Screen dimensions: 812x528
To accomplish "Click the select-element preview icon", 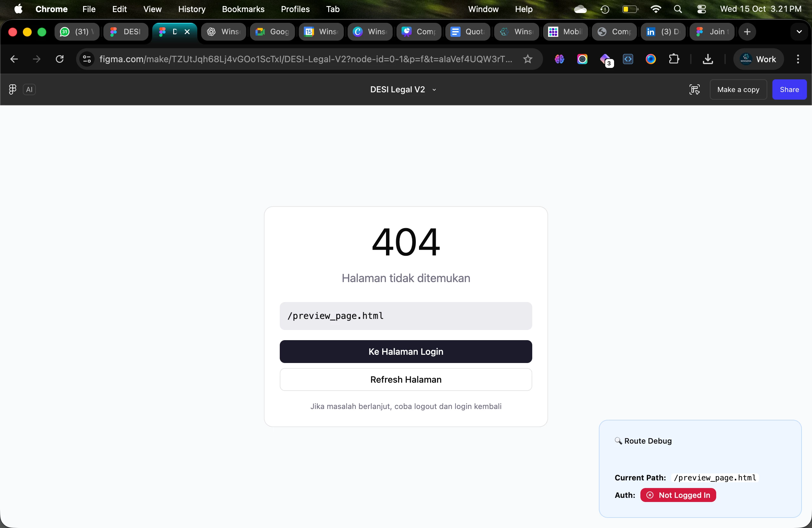I will coord(694,89).
